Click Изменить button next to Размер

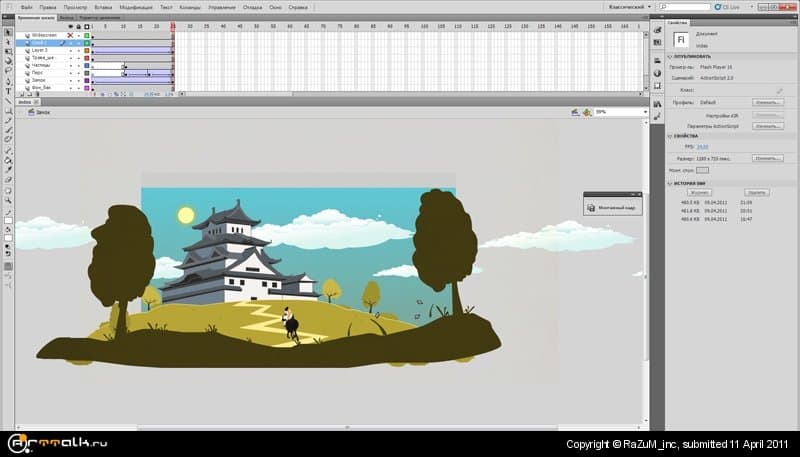(767, 158)
